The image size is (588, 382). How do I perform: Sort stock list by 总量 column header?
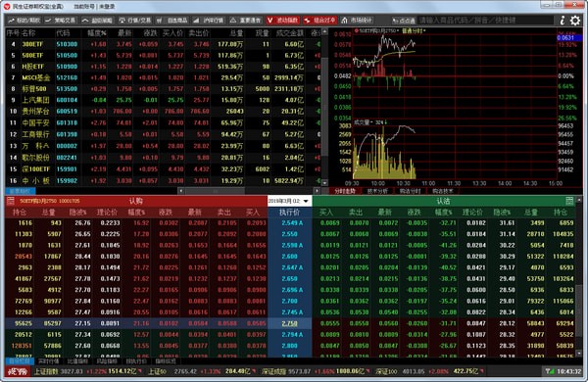pos(236,33)
